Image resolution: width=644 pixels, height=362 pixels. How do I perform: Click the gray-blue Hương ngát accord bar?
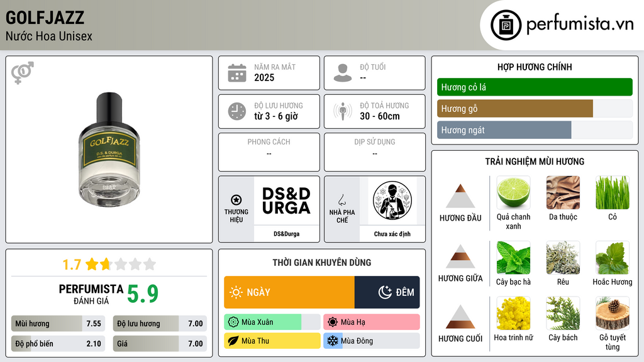coord(504,129)
